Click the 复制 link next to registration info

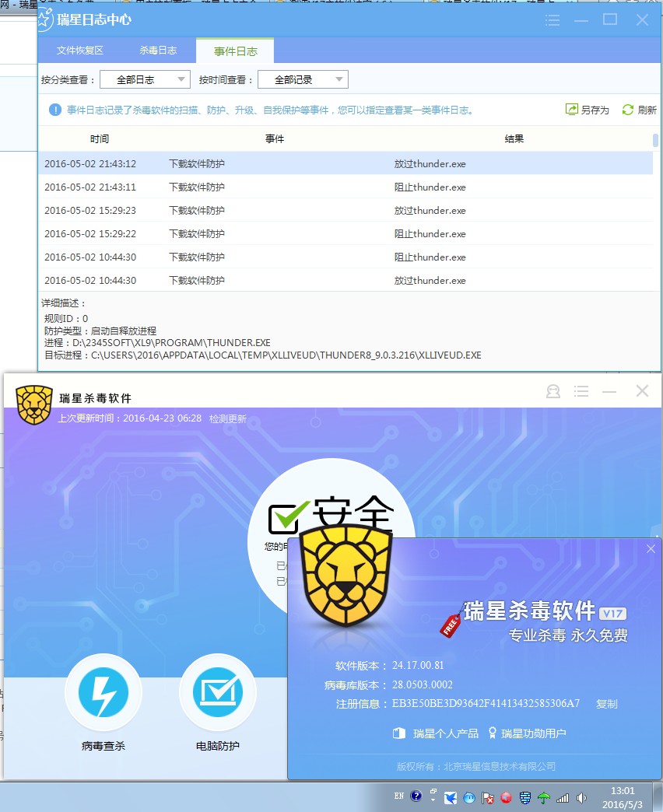click(x=606, y=704)
